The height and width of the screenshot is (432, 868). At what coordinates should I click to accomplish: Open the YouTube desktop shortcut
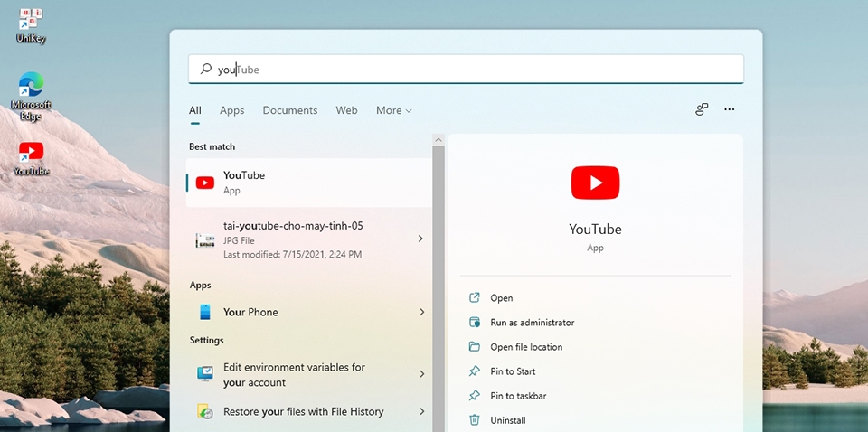point(31,158)
